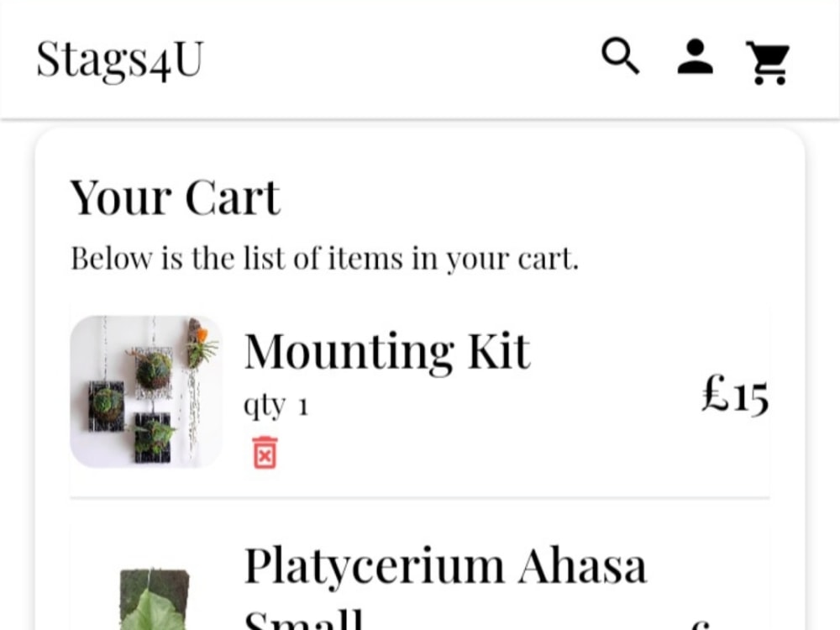The width and height of the screenshot is (840, 630).
Task: Click the divider line between cart items
Action: coord(419,497)
